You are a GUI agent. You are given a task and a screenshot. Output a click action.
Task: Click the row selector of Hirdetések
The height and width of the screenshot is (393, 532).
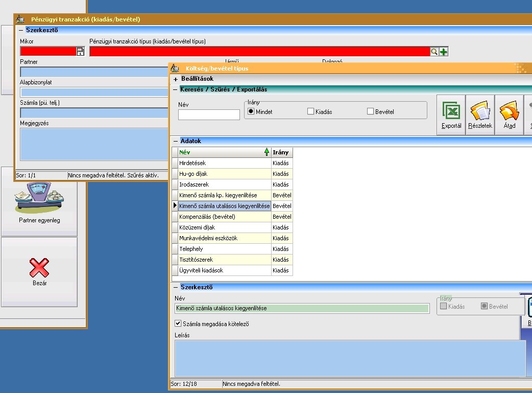pyautogui.click(x=175, y=163)
